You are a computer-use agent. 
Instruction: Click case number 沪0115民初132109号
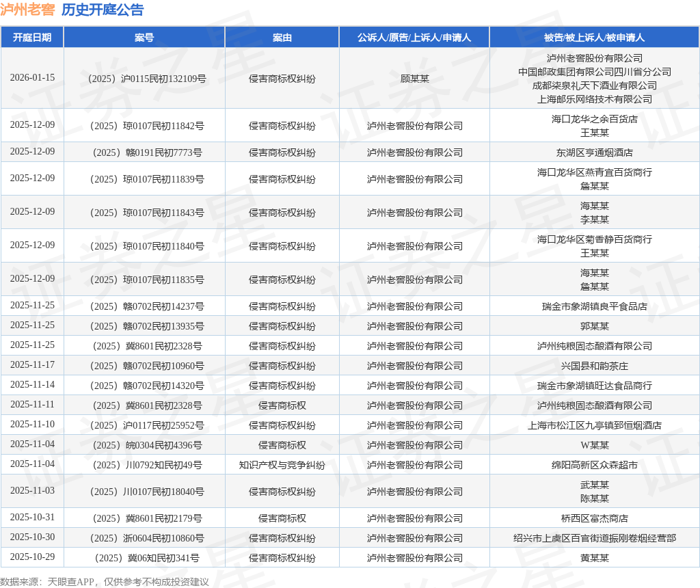pyautogui.click(x=147, y=79)
